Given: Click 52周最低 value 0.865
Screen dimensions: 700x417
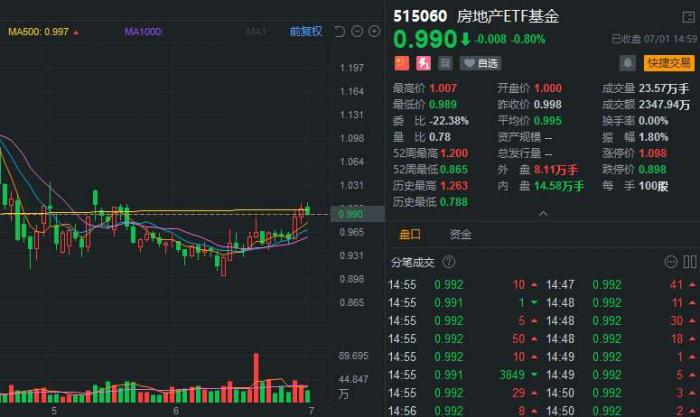Looking at the screenshot, I should tap(454, 170).
